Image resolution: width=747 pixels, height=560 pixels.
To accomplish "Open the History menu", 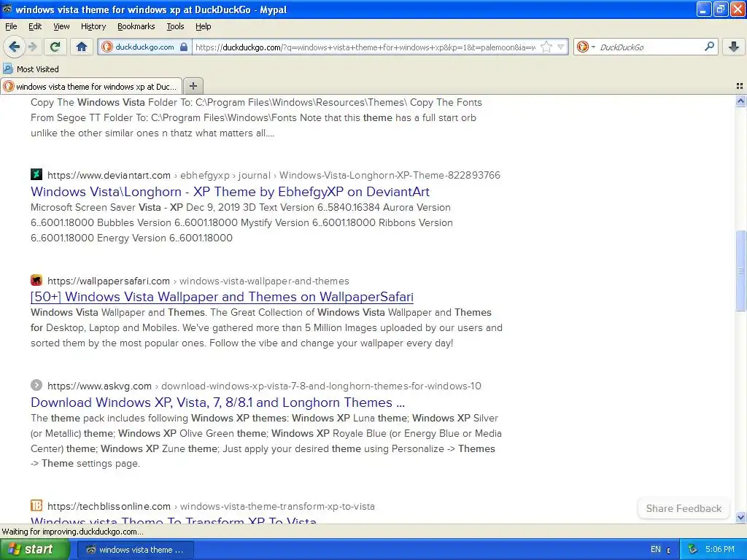I will 93,26.
